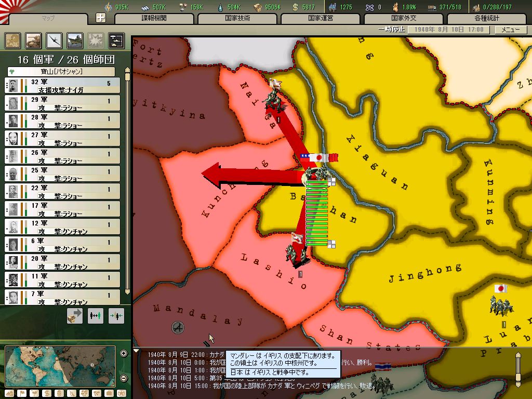532x399 pixels.
Task: Click the メニュー button
Action: point(510,30)
